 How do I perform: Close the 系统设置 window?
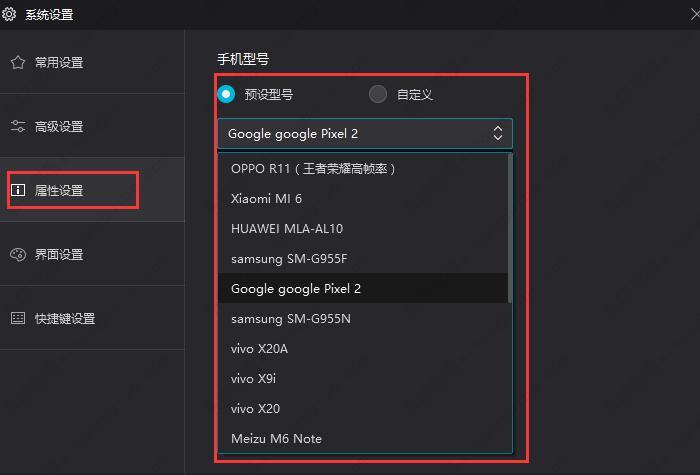pyautogui.click(x=695, y=14)
